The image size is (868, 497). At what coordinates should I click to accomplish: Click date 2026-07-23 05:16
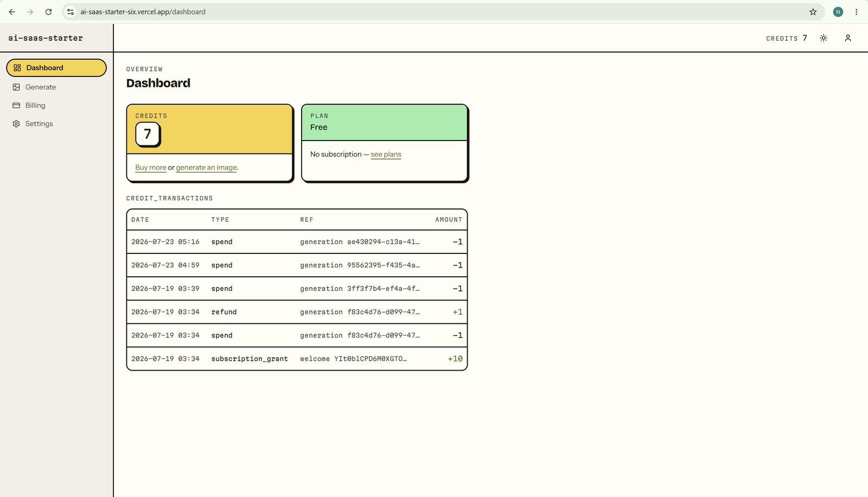pos(165,242)
